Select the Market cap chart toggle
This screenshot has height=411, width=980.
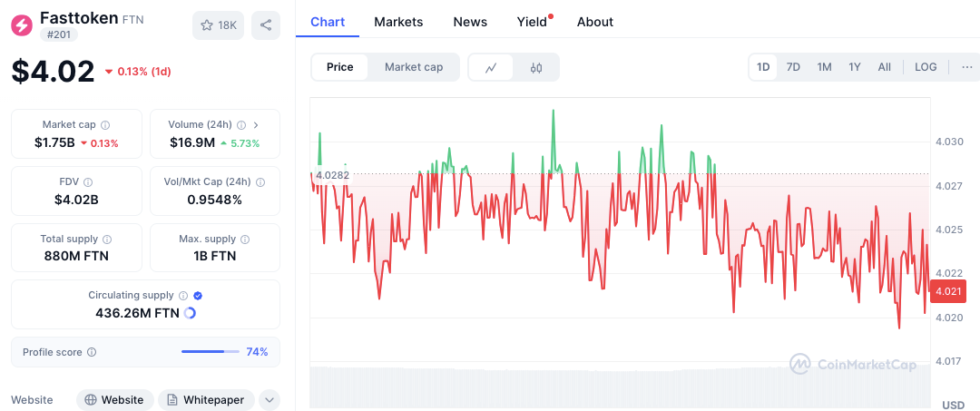(x=414, y=67)
